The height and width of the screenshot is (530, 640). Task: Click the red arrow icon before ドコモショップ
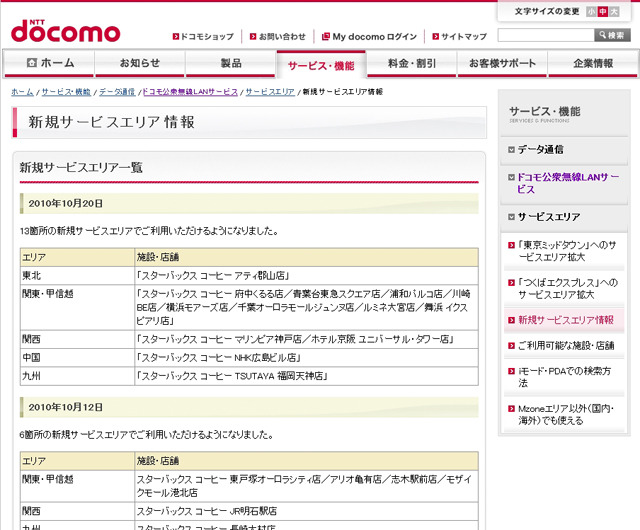pyautogui.click(x=176, y=36)
